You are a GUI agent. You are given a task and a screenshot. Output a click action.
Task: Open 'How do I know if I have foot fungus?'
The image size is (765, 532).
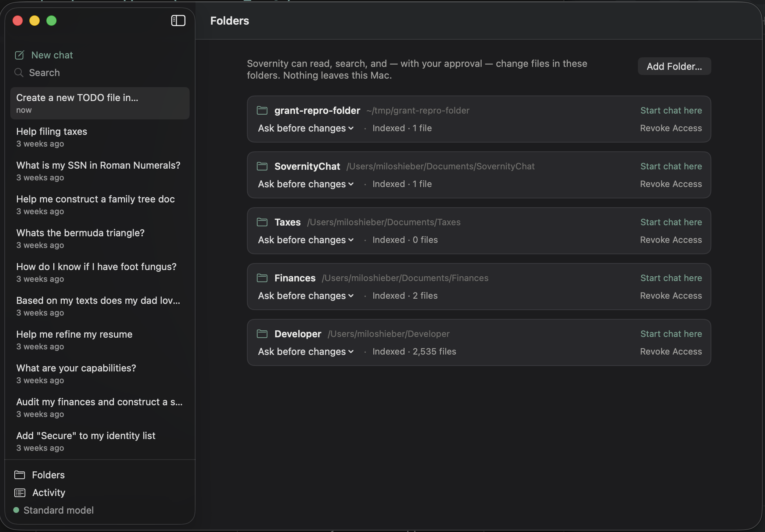pyautogui.click(x=100, y=272)
